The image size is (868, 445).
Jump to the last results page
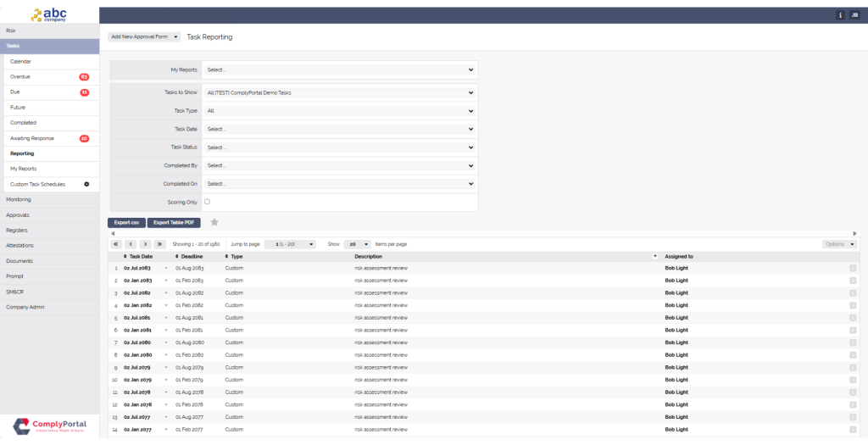[159, 244]
